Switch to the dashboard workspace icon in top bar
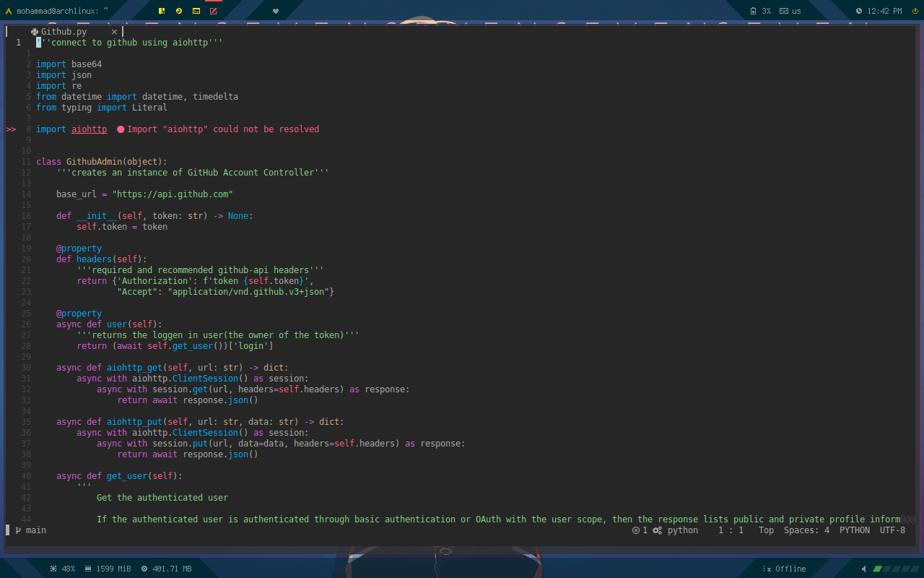The image size is (924, 578). coord(162,11)
